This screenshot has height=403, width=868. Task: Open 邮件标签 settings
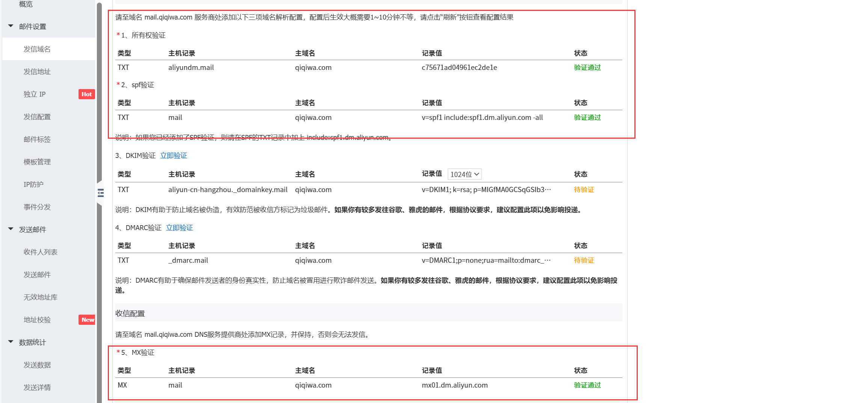coord(37,139)
